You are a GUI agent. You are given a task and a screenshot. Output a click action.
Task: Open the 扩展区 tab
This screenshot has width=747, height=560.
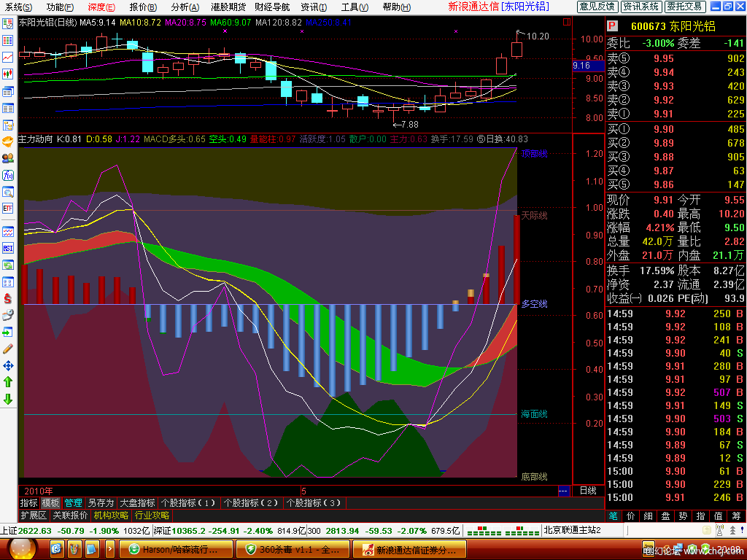coord(34,516)
